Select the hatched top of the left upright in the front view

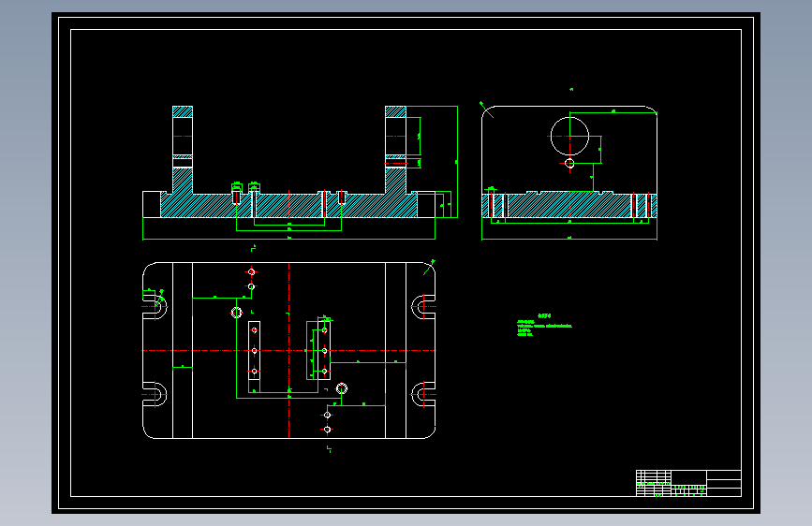point(183,111)
